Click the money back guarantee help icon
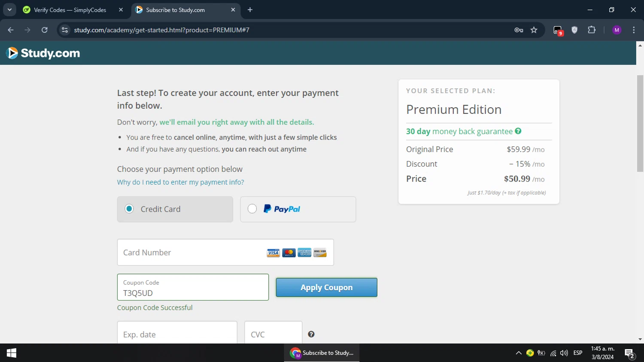This screenshot has height=362, width=644. click(x=518, y=131)
